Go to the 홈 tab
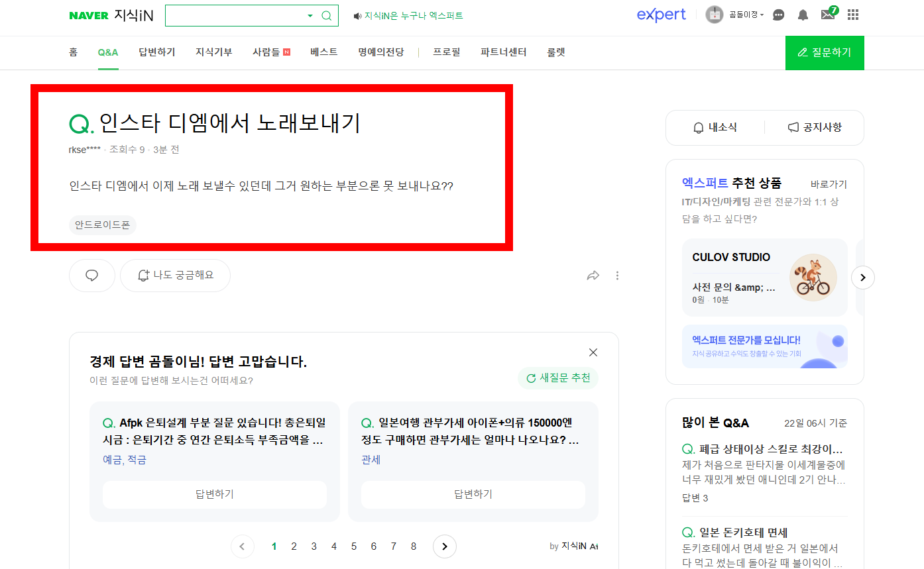 pos(73,52)
